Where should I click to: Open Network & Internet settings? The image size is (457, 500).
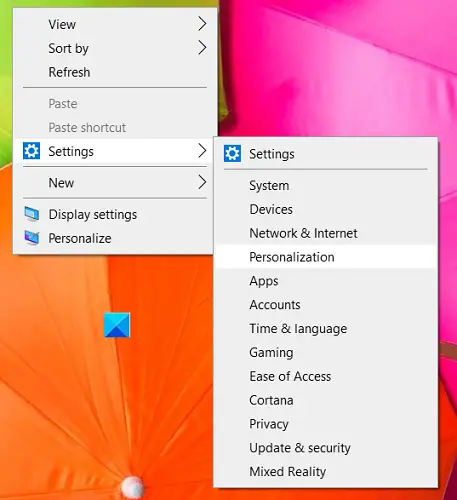(325, 233)
